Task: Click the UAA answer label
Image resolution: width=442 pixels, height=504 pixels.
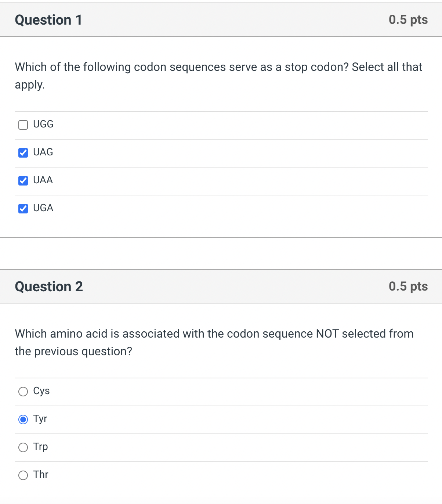Action: (x=43, y=180)
